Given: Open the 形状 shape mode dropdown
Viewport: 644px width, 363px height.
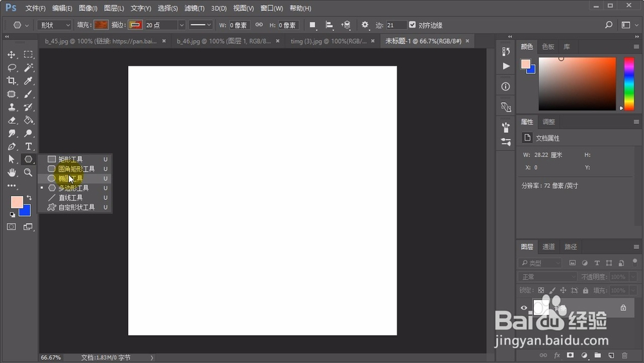Looking at the screenshot, I should [x=54, y=25].
